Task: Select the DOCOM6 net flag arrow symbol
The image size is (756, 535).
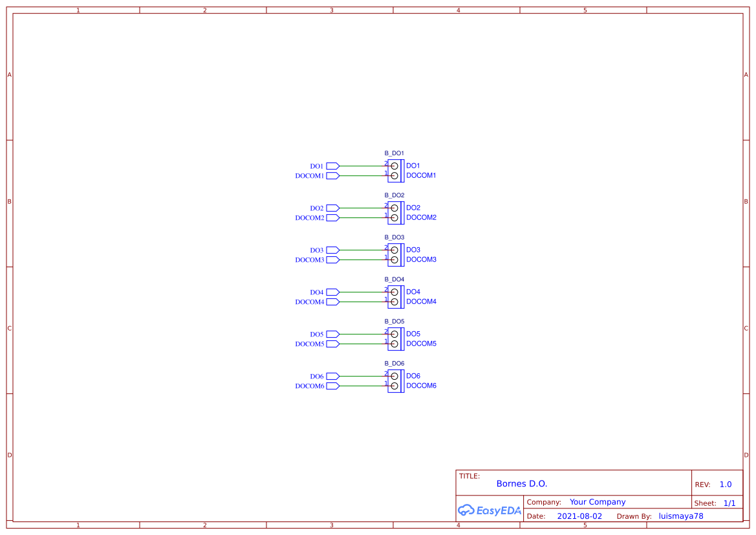Action: 332,386
